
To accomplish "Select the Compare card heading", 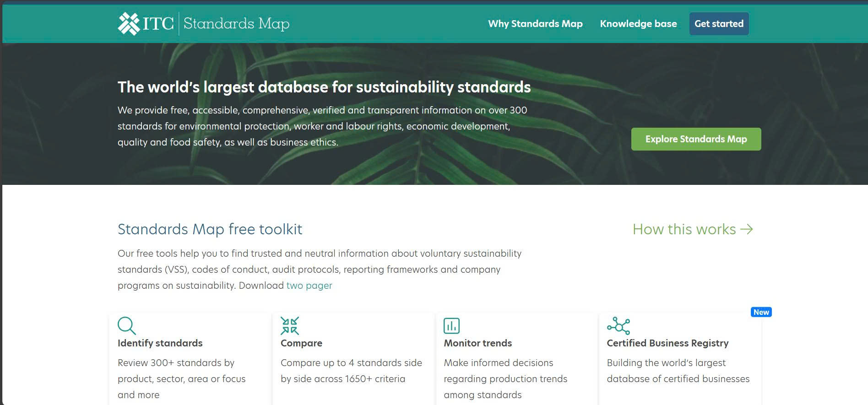I will [x=301, y=343].
